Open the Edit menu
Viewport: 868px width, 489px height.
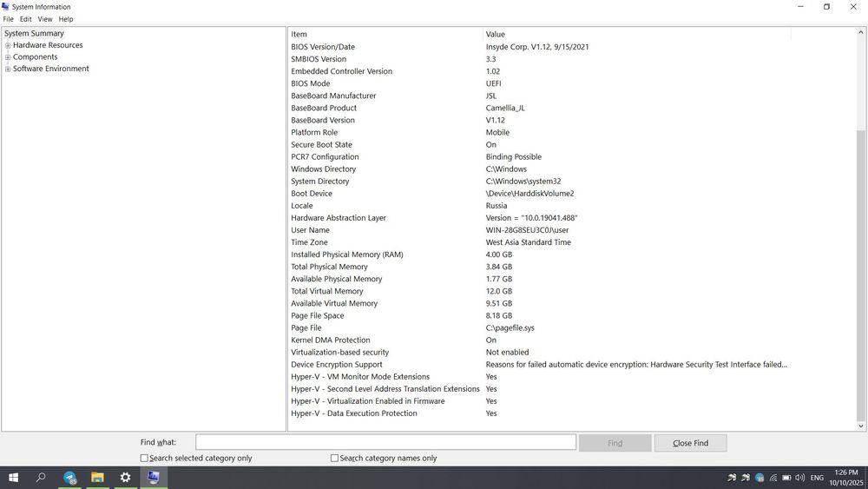click(25, 19)
